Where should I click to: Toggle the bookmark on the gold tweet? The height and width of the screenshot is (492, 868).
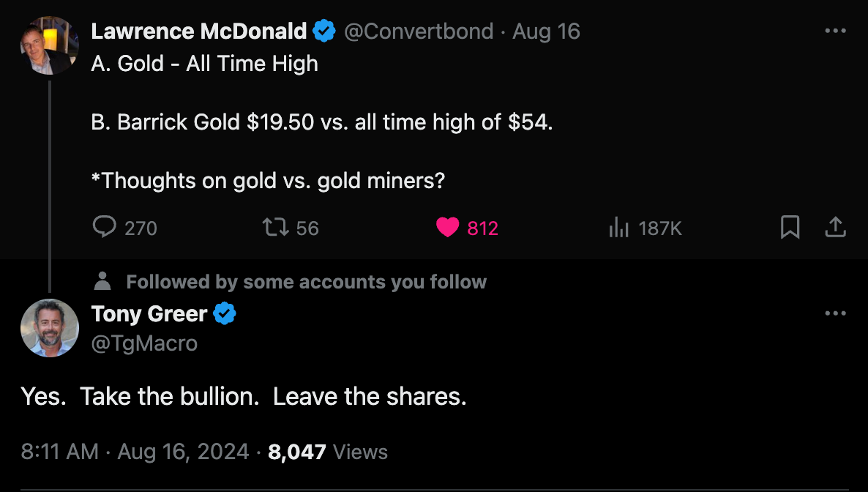pyautogui.click(x=790, y=228)
